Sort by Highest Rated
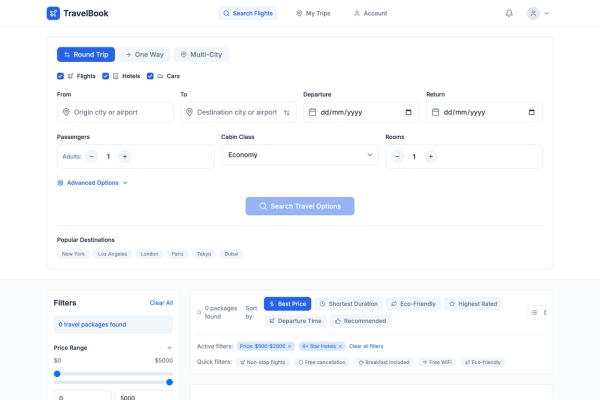The width and height of the screenshot is (600, 400). (x=473, y=304)
